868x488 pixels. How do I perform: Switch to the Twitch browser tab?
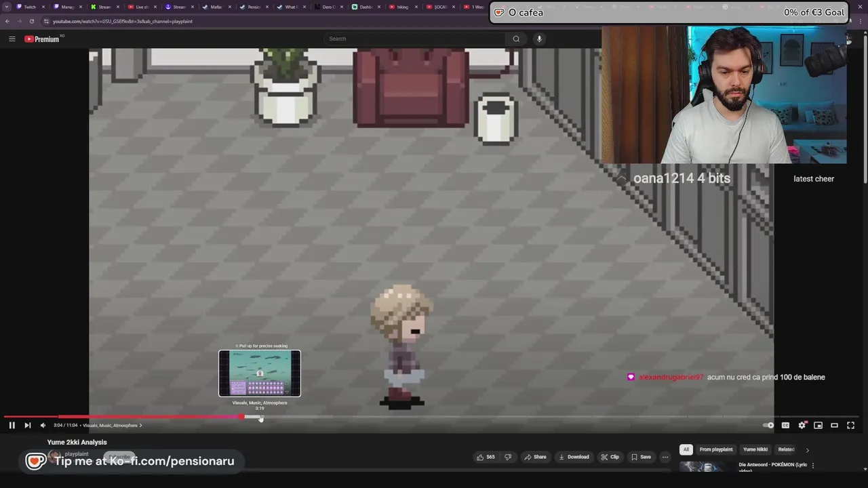(30, 7)
